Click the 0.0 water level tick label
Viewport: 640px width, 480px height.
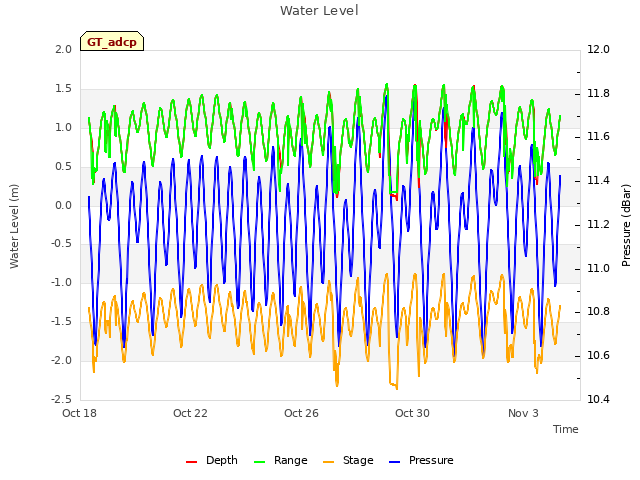click(x=63, y=205)
